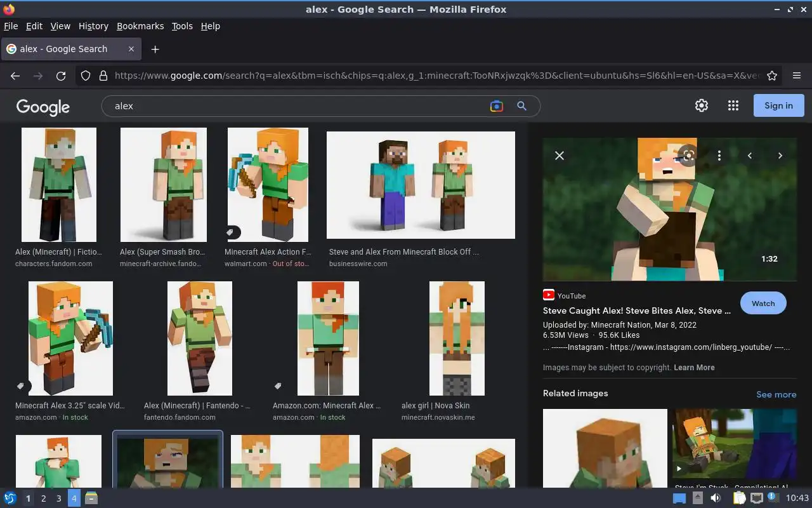Open volume control in system tray
This screenshot has width=812, height=508.
[x=716, y=498]
